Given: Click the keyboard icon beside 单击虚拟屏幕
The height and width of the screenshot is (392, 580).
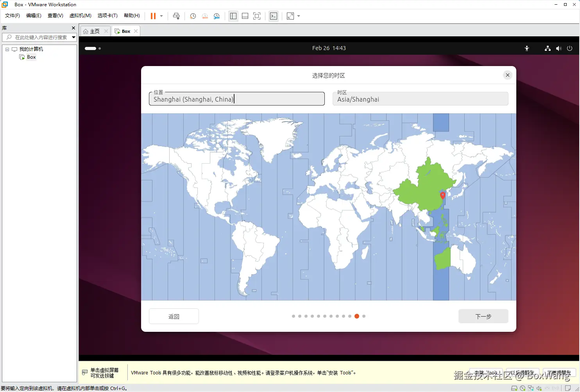Looking at the screenshot, I should pyautogui.click(x=85, y=372).
